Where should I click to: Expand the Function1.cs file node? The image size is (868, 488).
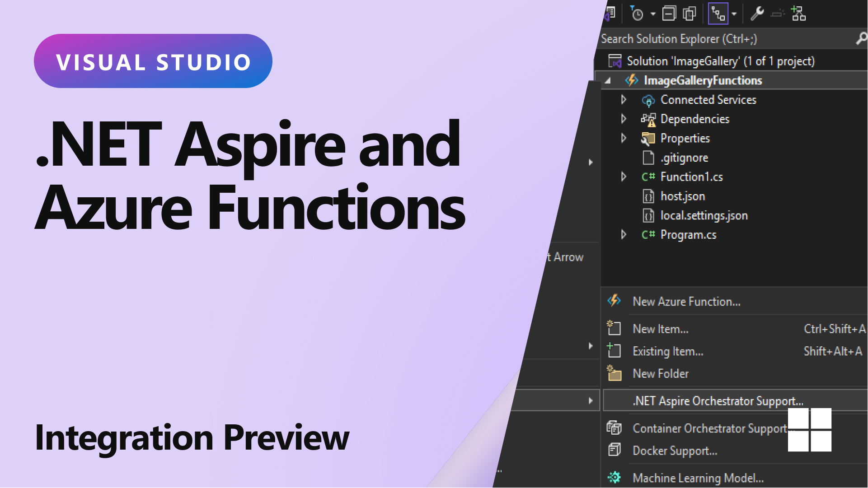pyautogui.click(x=624, y=177)
